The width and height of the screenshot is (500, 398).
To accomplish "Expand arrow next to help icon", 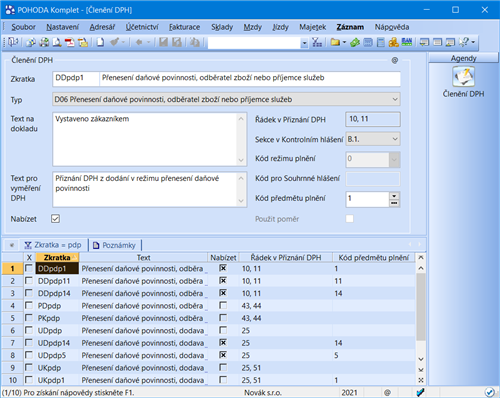I will 473,42.
